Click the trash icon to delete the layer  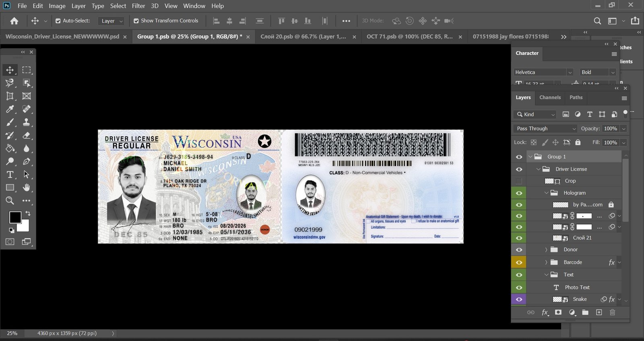point(612,312)
